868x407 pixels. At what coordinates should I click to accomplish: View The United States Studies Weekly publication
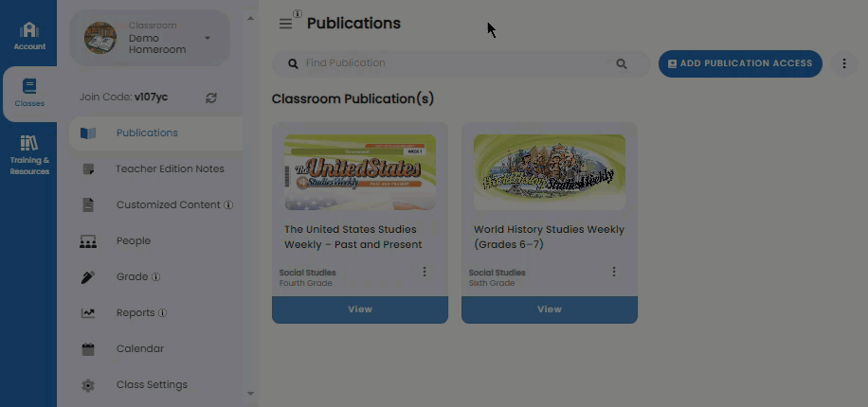tap(360, 310)
